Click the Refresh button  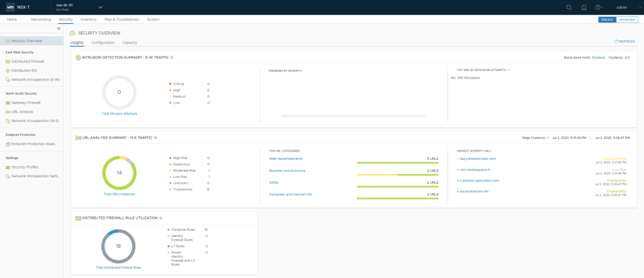click(624, 41)
